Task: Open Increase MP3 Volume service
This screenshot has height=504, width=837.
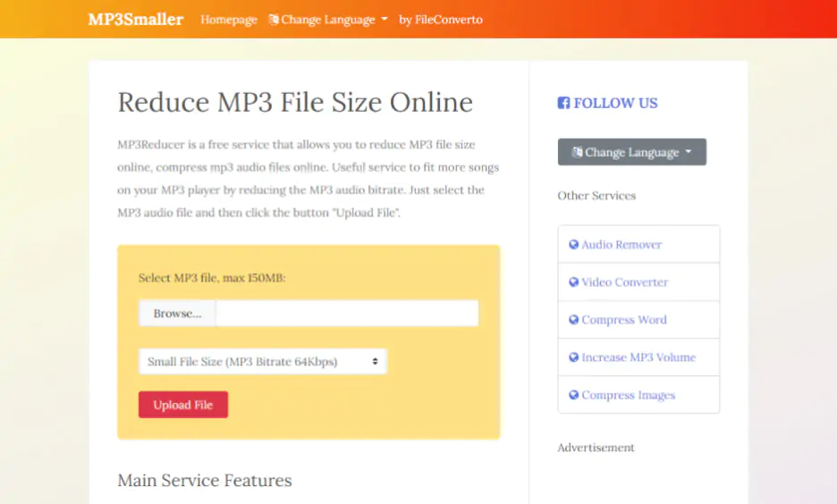Action: (x=638, y=357)
